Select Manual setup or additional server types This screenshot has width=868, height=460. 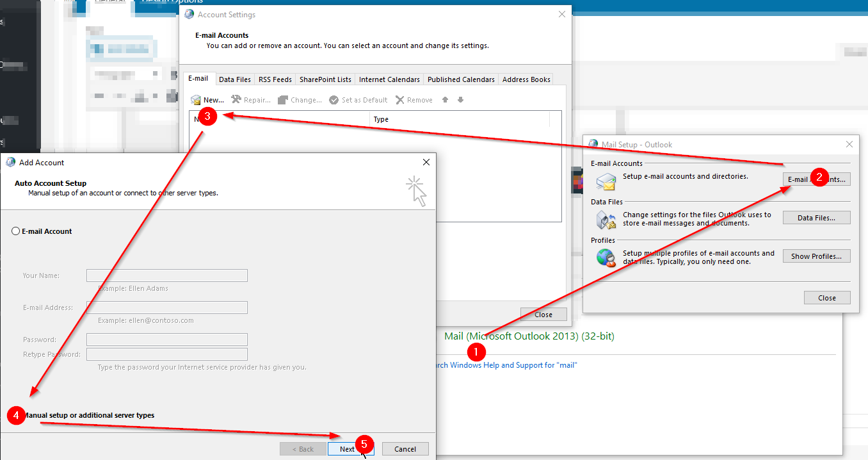[88, 415]
